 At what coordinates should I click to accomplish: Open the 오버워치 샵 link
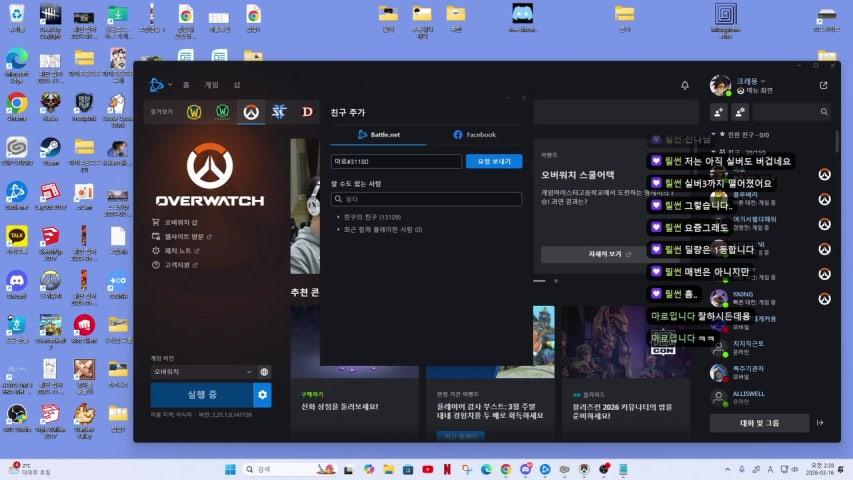point(175,222)
